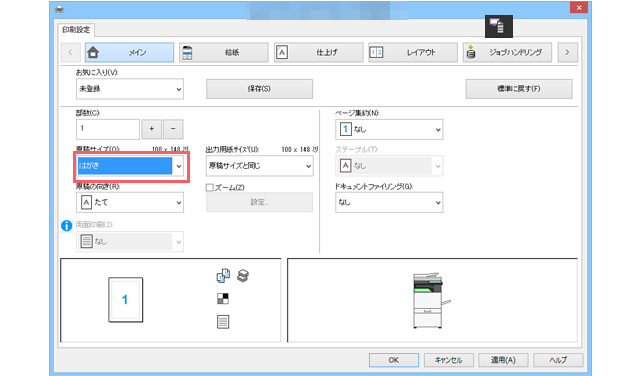Click the 適用(A) button
Image resolution: width=640 pixels, height=376 pixels.
click(x=503, y=360)
